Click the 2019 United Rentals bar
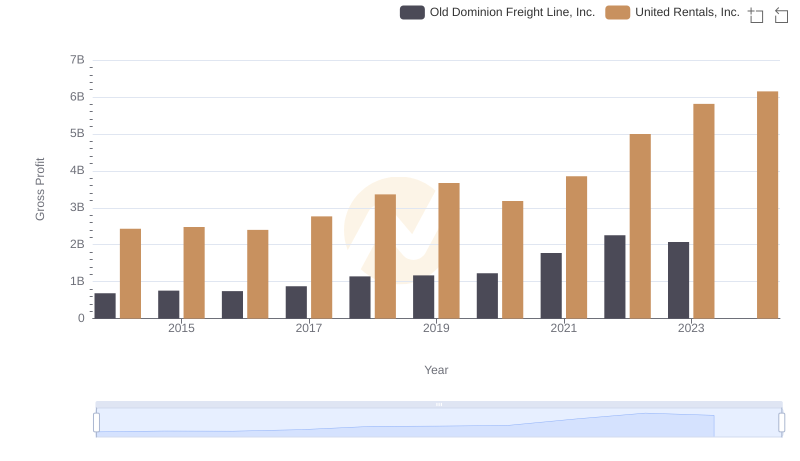 tap(449, 251)
